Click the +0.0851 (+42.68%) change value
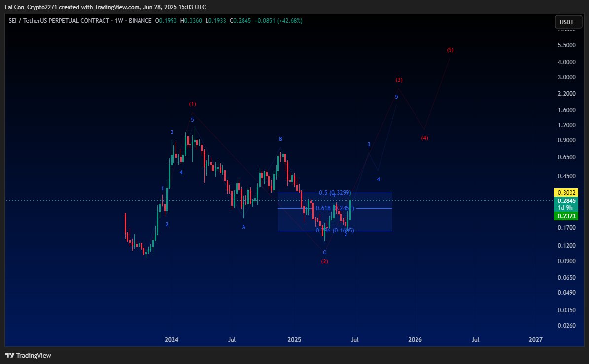 (x=278, y=21)
